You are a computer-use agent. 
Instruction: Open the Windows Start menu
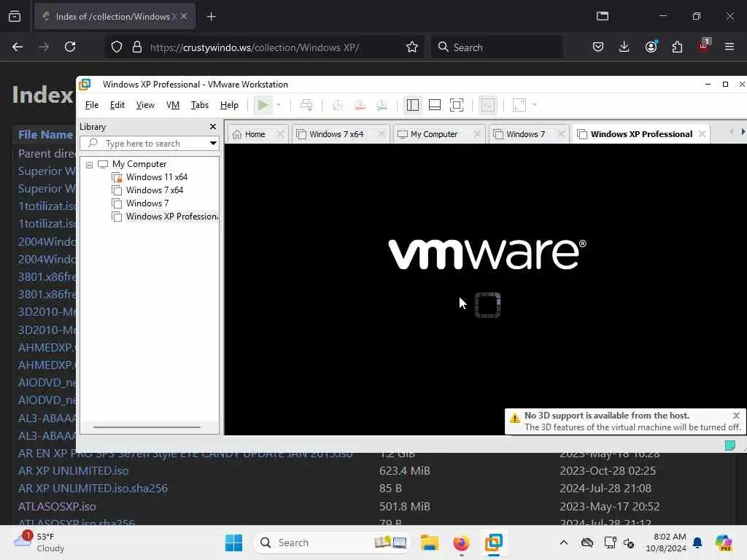(x=233, y=542)
